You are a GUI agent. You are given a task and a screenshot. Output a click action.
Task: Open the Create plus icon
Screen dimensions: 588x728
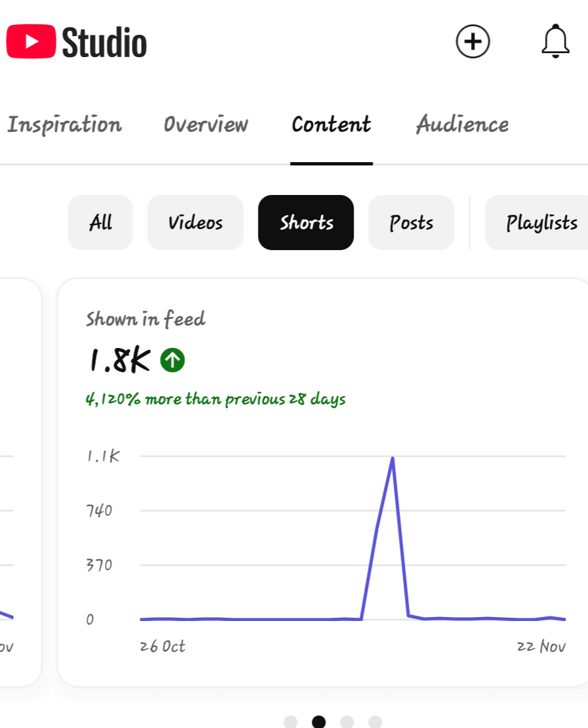coord(473,42)
